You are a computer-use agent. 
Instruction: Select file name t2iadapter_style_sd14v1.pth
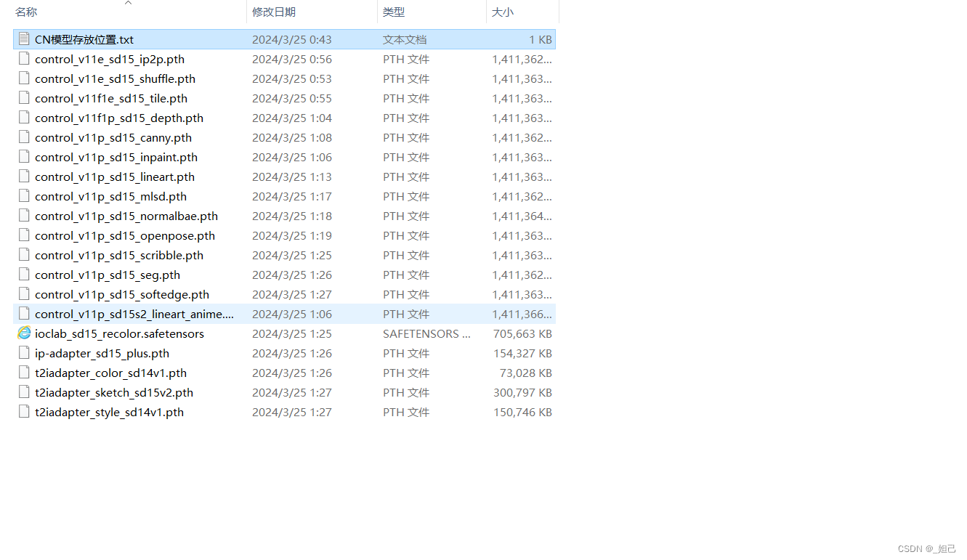pos(109,412)
